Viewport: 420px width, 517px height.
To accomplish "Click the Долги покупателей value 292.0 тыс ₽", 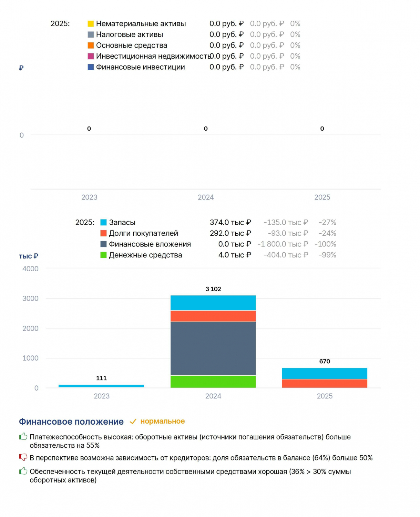I will click(x=231, y=233).
